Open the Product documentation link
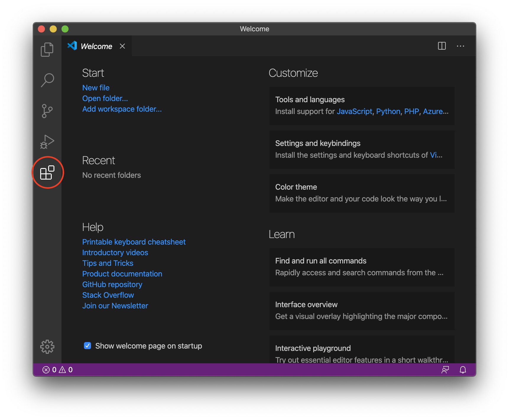 tap(122, 274)
